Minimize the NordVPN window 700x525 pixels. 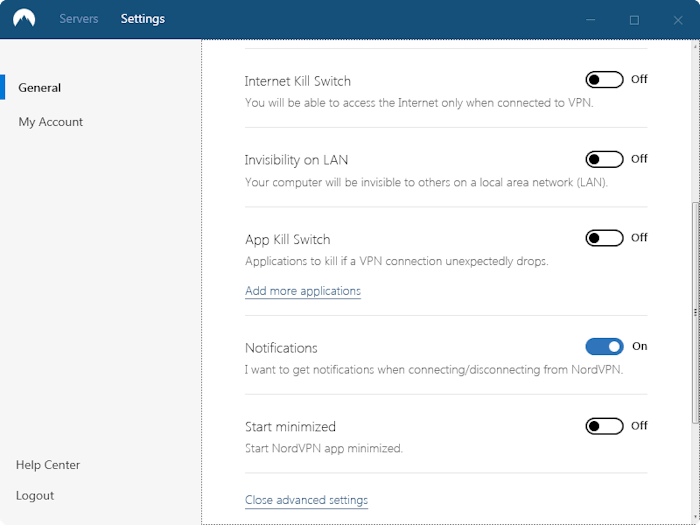tap(591, 20)
